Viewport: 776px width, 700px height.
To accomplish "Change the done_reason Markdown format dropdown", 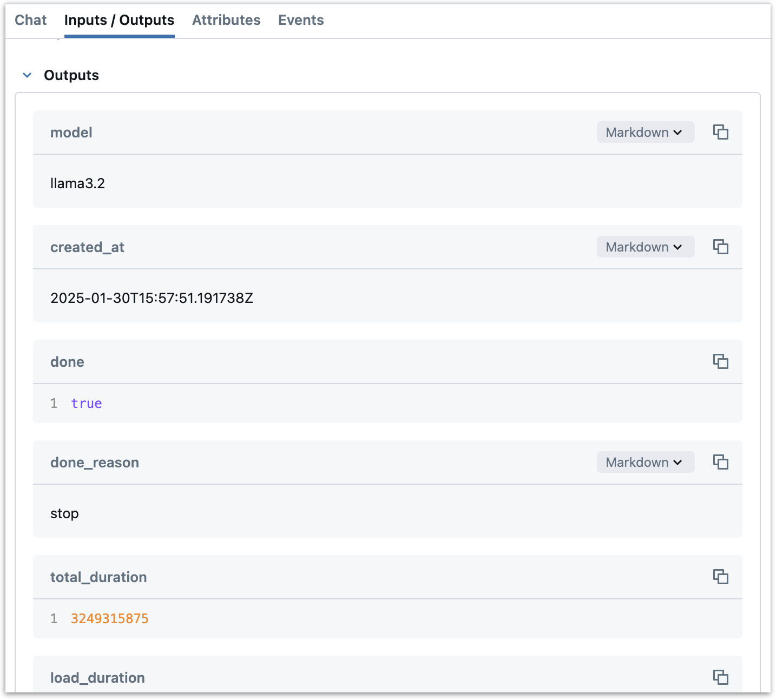I will 645,462.
